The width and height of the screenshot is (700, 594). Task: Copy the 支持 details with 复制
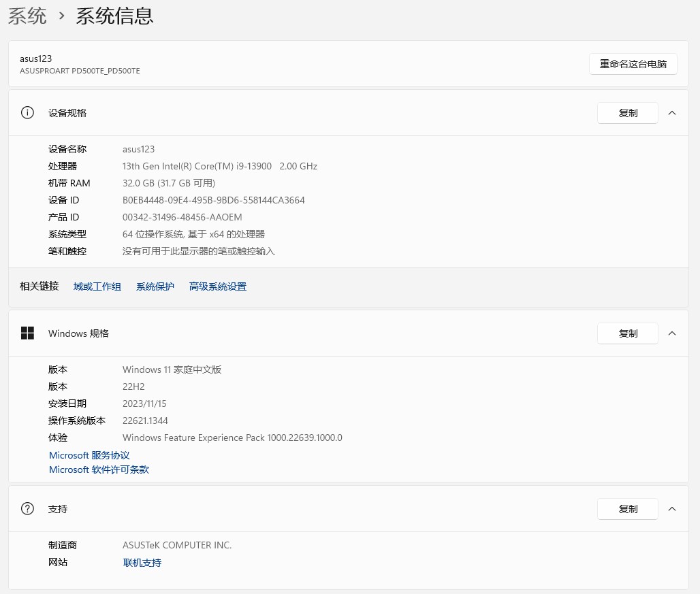628,509
